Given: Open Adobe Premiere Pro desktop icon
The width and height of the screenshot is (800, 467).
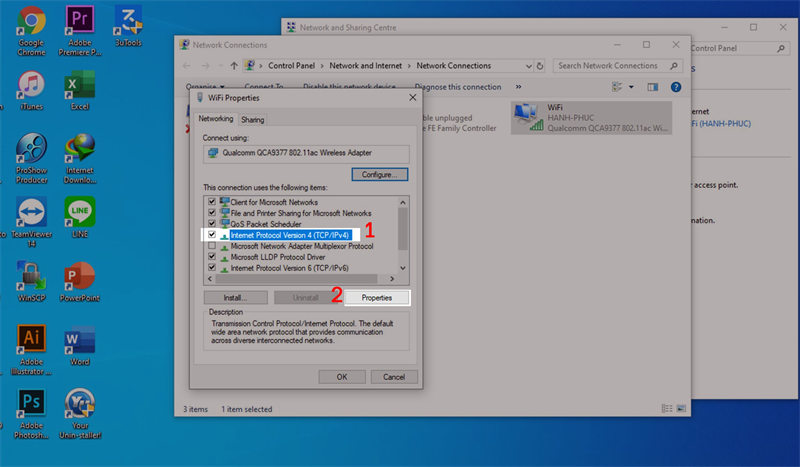Looking at the screenshot, I should [80, 31].
